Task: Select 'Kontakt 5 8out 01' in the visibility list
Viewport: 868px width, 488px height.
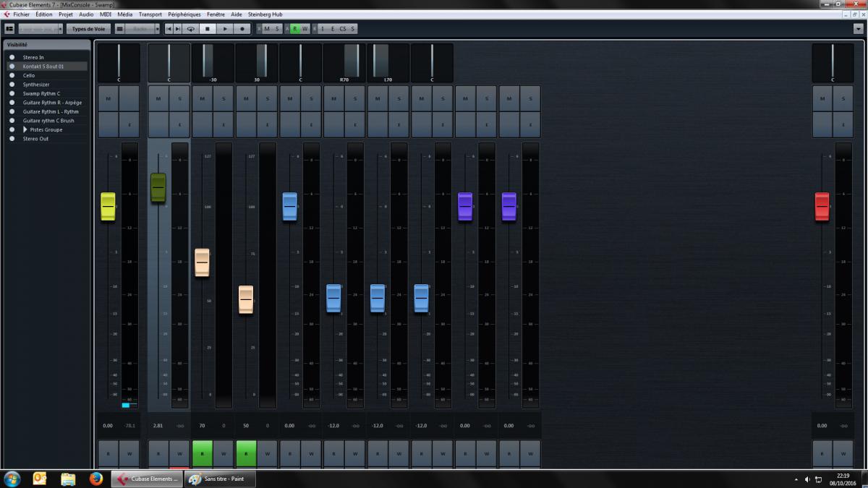Action: click(x=47, y=67)
